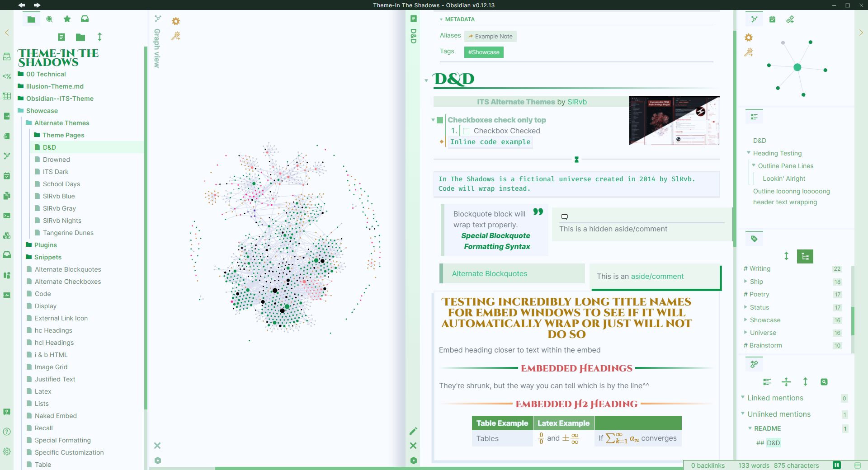The width and height of the screenshot is (868, 470).
Task: Switch to the Starred notes tab
Action: click(67, 19)
